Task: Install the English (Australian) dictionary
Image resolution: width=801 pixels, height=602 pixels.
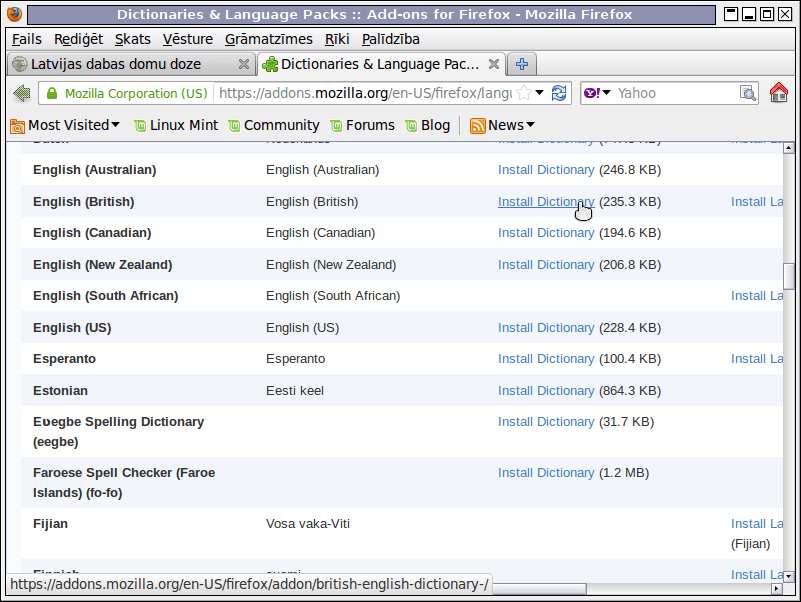Action: (x=546, y=170)
